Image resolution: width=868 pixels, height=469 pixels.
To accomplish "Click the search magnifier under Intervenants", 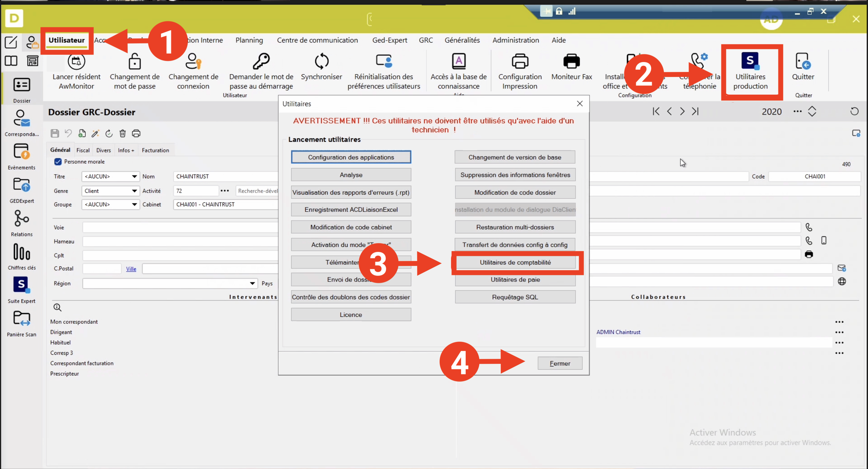I will (x=57, y=307).
